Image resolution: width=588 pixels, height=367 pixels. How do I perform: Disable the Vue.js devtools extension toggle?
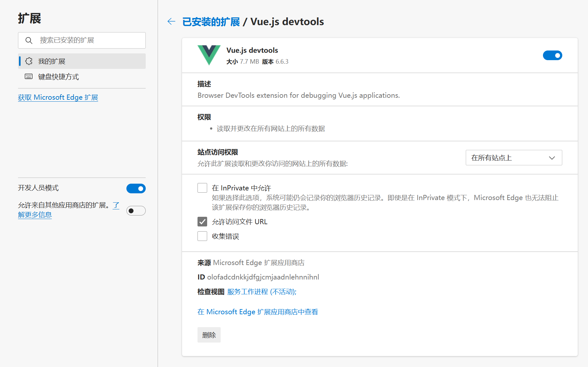[x=552, y=55]
